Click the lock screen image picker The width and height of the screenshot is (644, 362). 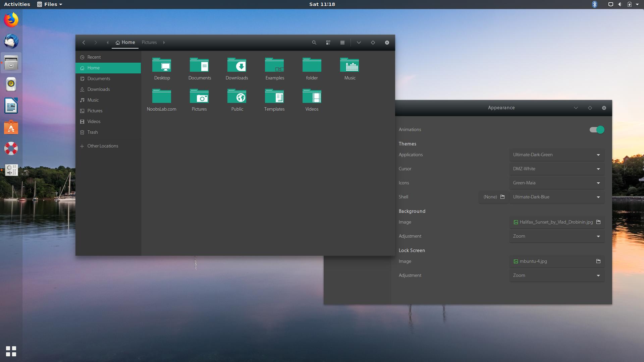tap(598, 261)
